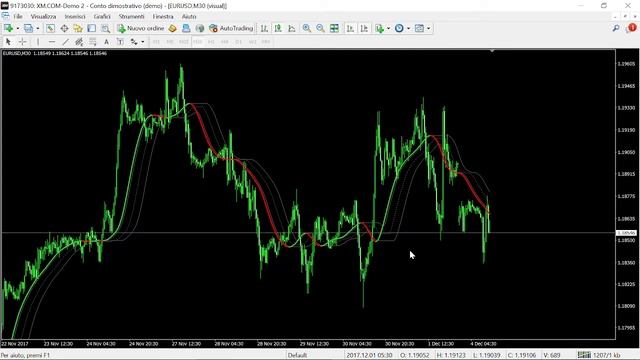Expand the indicators dropdown arrow
Screen dimensions: 640x360
point(388,29)
